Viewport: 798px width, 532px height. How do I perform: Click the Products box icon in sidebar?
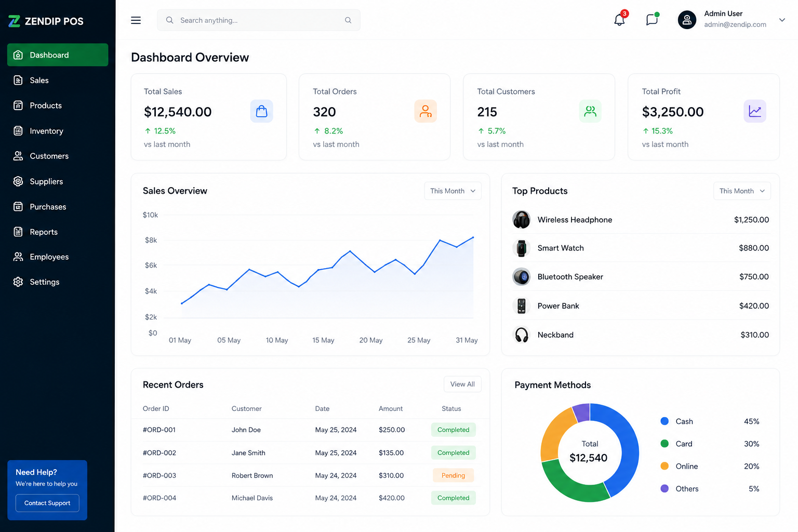pyautogui.click(x=18, y=105)
